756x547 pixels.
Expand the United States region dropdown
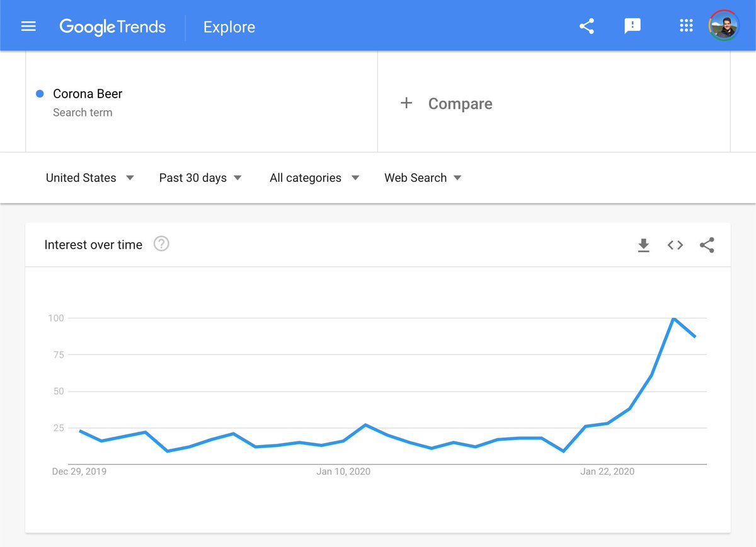coord(90,178)
